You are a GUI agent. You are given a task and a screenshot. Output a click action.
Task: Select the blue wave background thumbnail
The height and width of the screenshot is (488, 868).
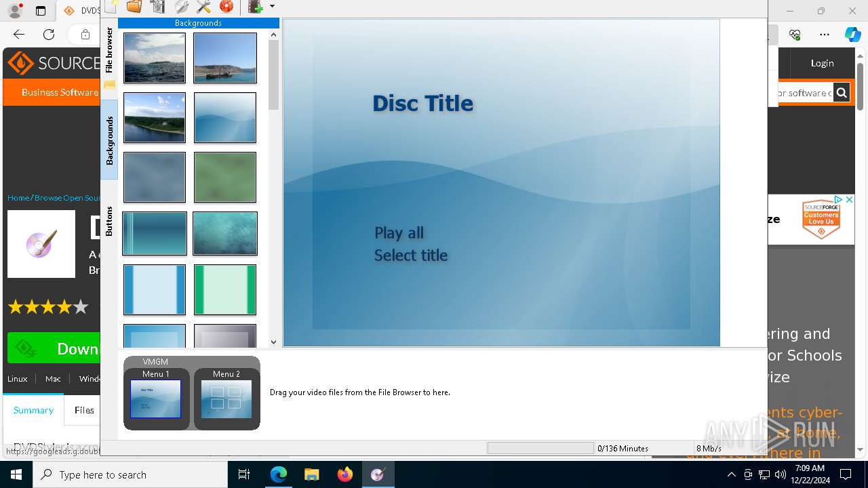[x=225, y=117]
